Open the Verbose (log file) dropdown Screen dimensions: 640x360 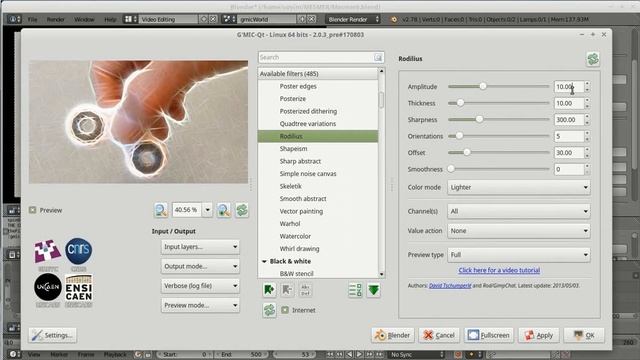[x=200, y=286]
